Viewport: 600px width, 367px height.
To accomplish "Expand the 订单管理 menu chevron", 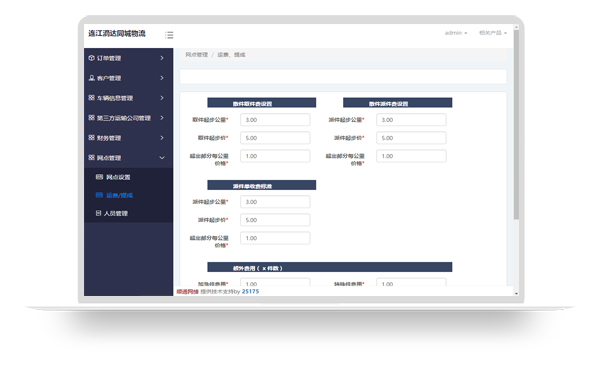I will pyautogui.click(x=162, y=58).
